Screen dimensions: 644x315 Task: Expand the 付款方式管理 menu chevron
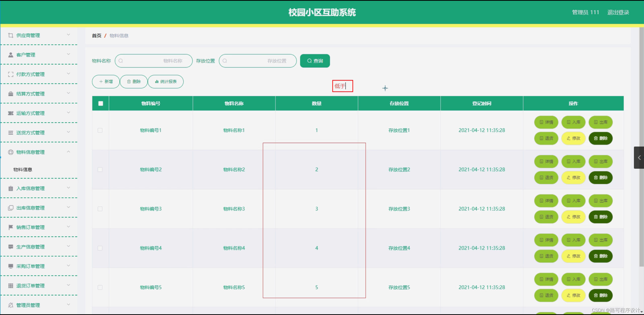click(68, 74)
